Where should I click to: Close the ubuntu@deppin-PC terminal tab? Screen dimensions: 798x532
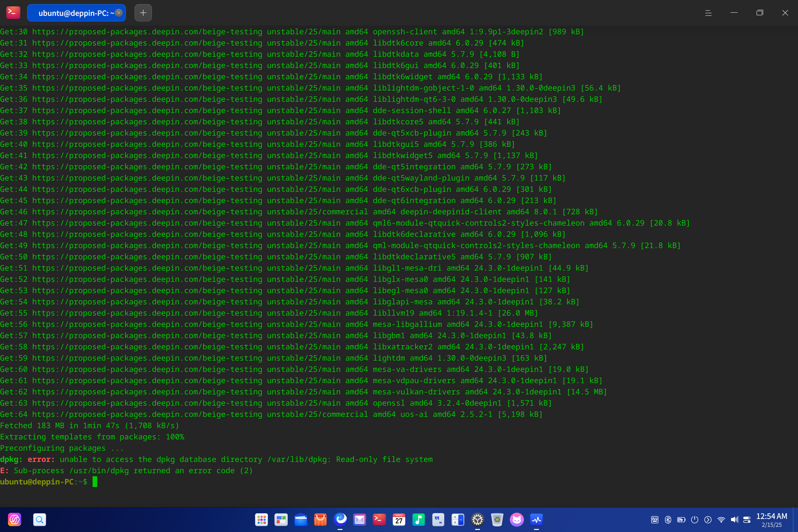119,13
